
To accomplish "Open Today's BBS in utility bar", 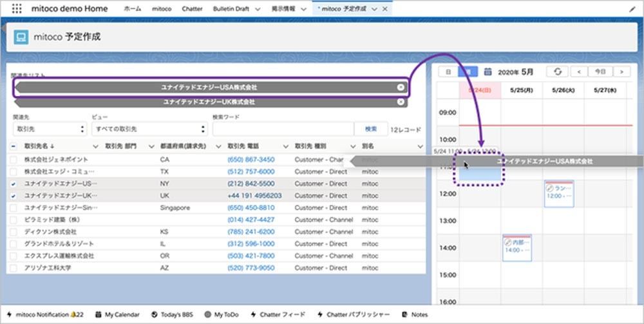I will [172, 314].
